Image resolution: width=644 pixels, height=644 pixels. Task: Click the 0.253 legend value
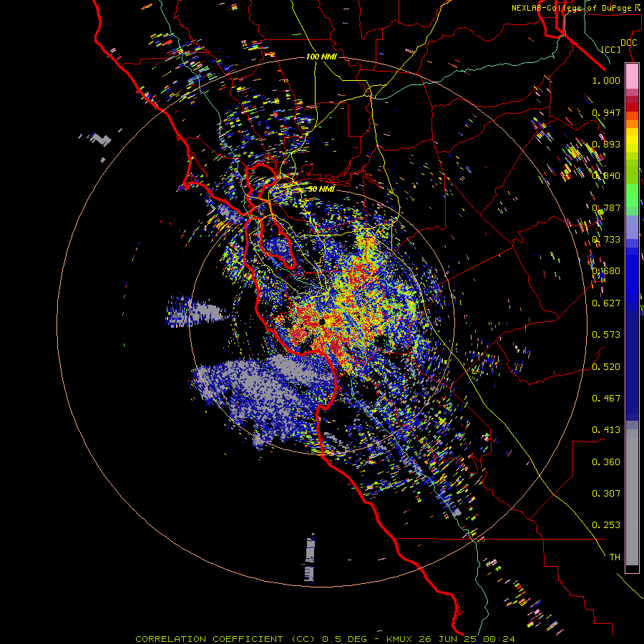coord(606,525)
